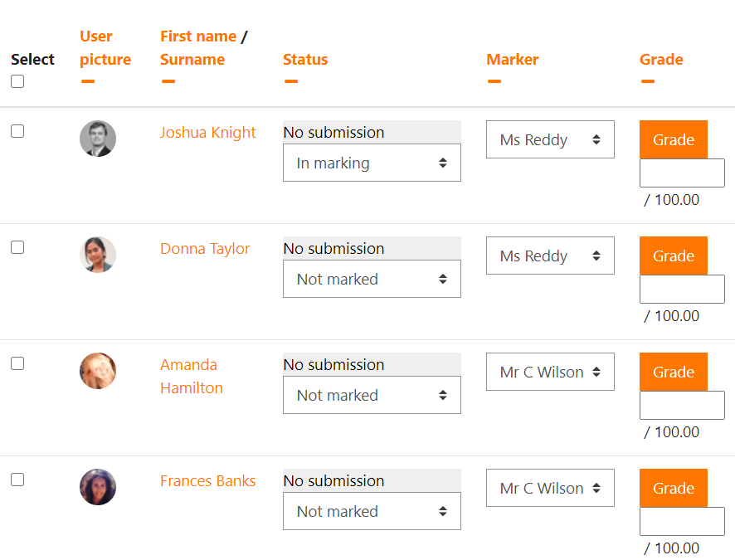Collapse the Marker column

click(x=494, y=81)
